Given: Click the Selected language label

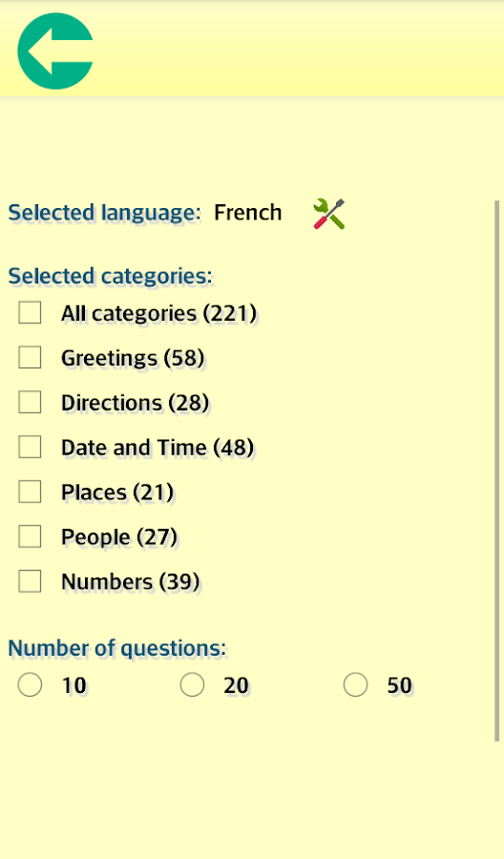Looking at the screenshot, I should [x=105, y=213].
